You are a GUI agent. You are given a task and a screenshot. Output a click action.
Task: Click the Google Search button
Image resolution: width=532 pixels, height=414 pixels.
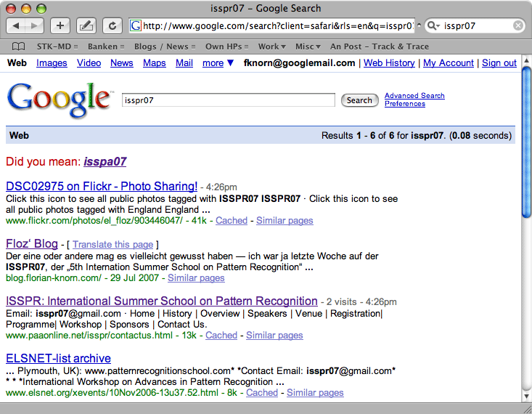click(360, 100)
